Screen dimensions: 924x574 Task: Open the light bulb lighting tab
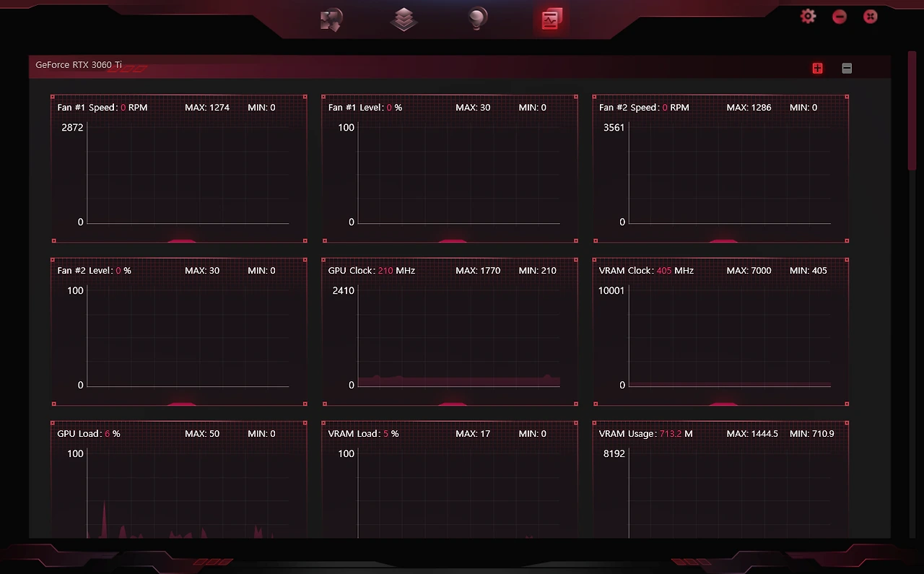pyautogui.click(x=476, y=19)
